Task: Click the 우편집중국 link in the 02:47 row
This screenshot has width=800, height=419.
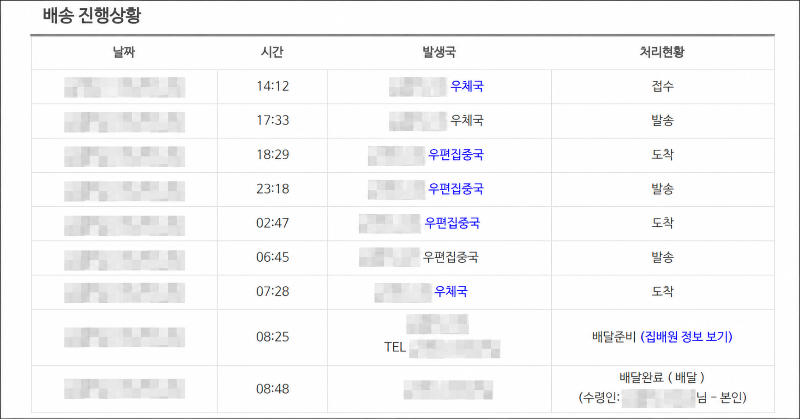Action: [452, 223]
